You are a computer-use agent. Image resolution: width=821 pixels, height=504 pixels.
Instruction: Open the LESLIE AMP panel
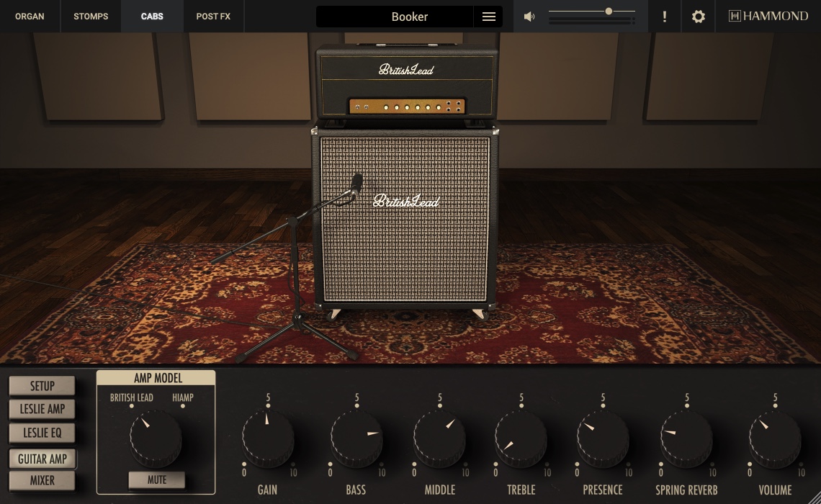[42, 409]
